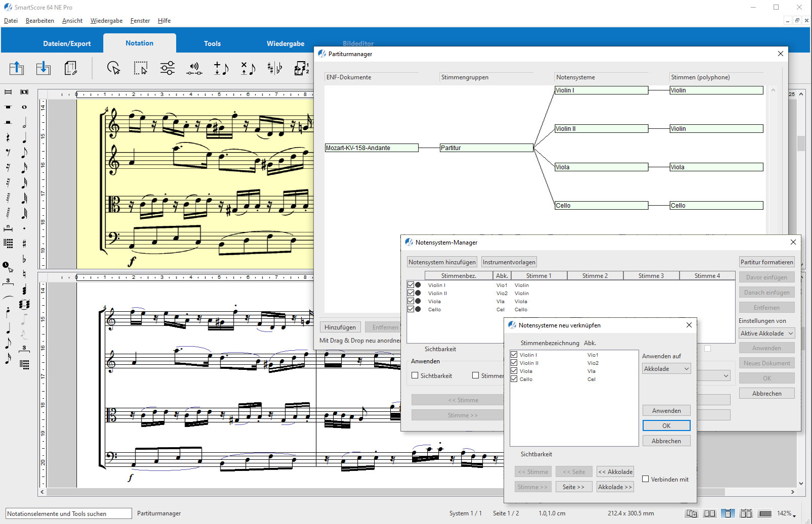Select the note selection arrow tool
Screen dimensions: 812x524
click(114, 68)
